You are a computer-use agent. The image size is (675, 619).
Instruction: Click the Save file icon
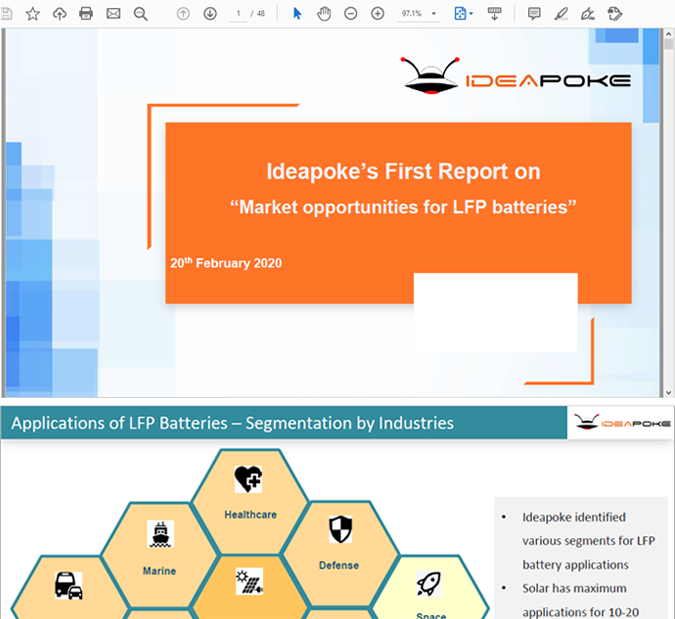[x=6, y=14]
